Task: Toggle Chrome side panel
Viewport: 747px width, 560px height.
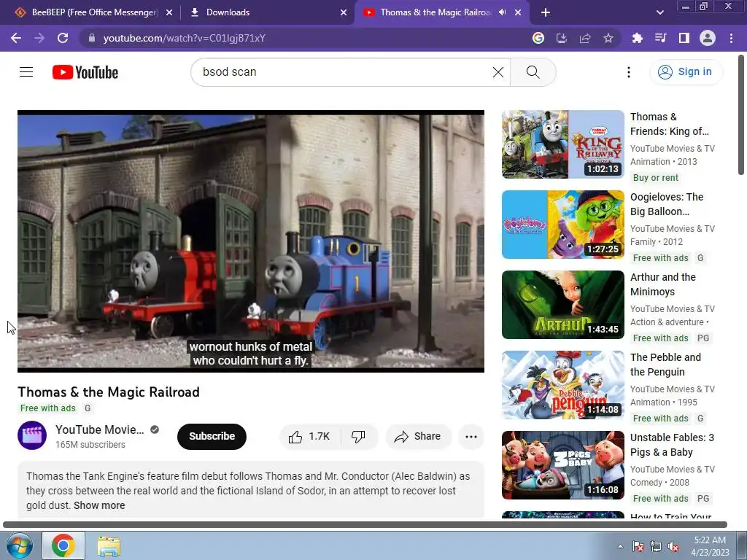Action: click(684, 38)
